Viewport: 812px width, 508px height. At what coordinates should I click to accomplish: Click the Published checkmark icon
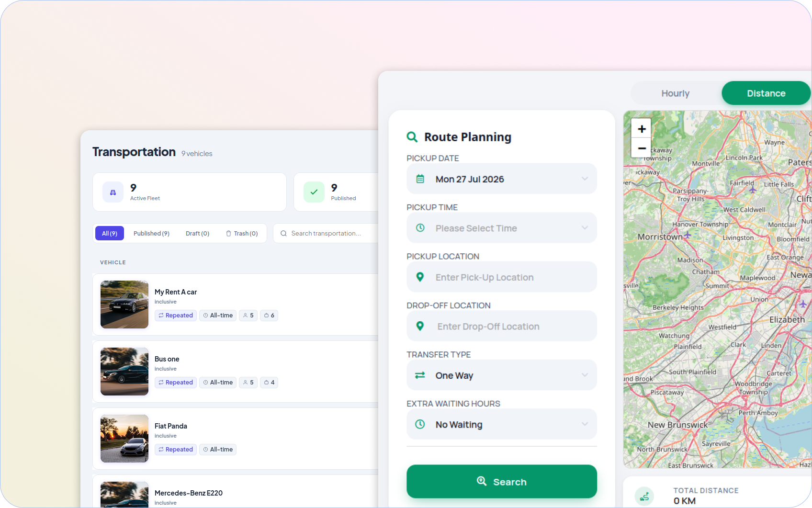point(314,192)
